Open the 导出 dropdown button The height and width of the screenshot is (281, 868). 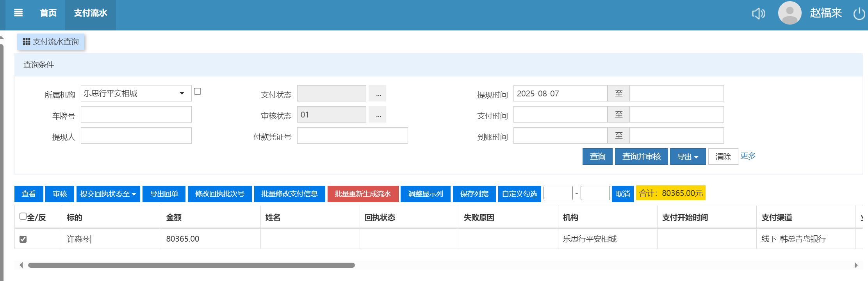click(688, 157)
